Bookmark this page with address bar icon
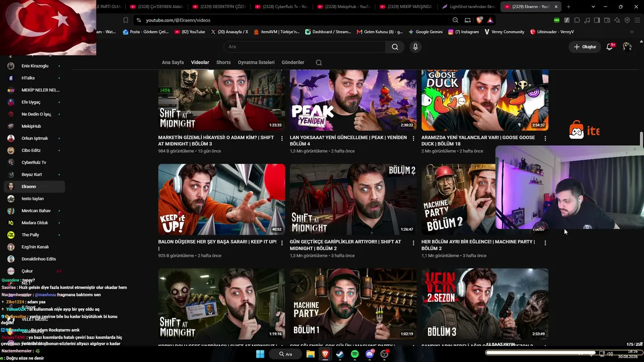This screenshot has height=362, width=644. [126, 20]
